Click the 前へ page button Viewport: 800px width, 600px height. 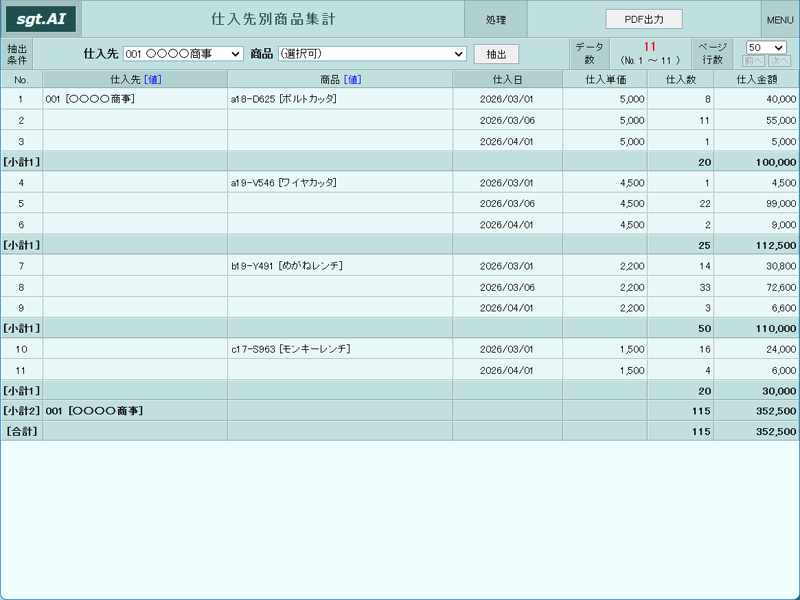753,61
